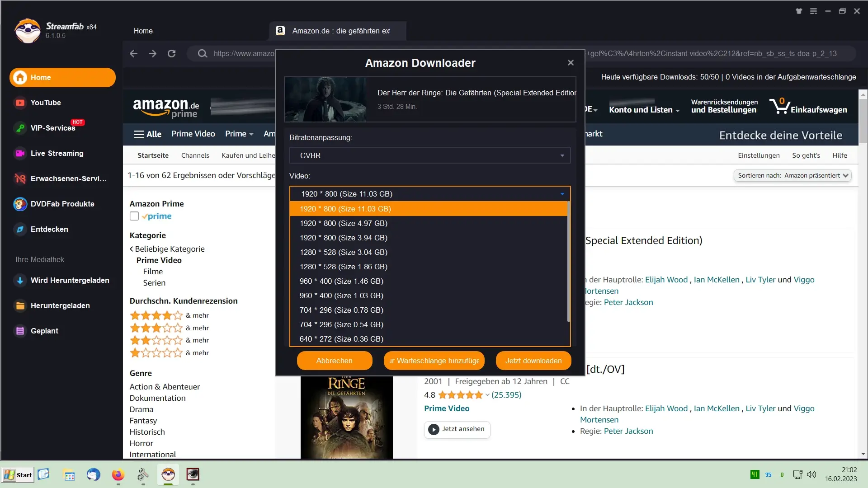Image resolution: width=868 pixels, height=488 pixels.
Task: Click the page vertical scrollbar
Action: pos(863,122)
